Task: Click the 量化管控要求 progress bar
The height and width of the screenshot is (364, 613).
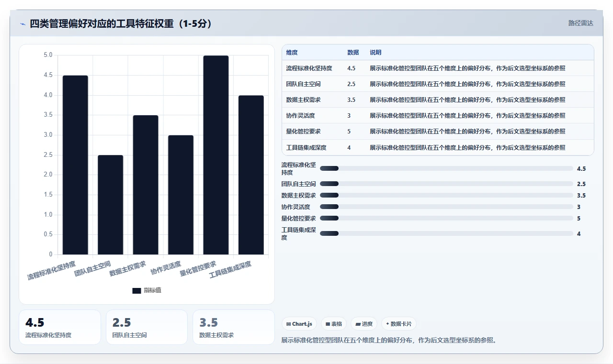Action: coord(446,218)
